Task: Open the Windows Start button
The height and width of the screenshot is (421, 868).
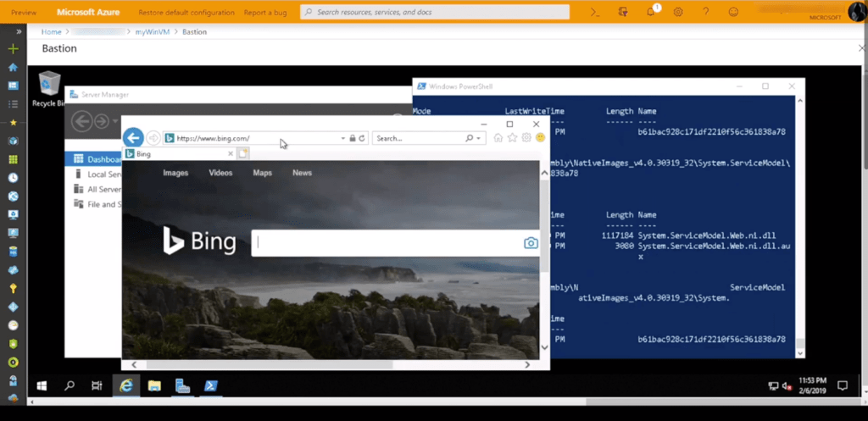Action: pyautogui.click(x=42, y=385)
